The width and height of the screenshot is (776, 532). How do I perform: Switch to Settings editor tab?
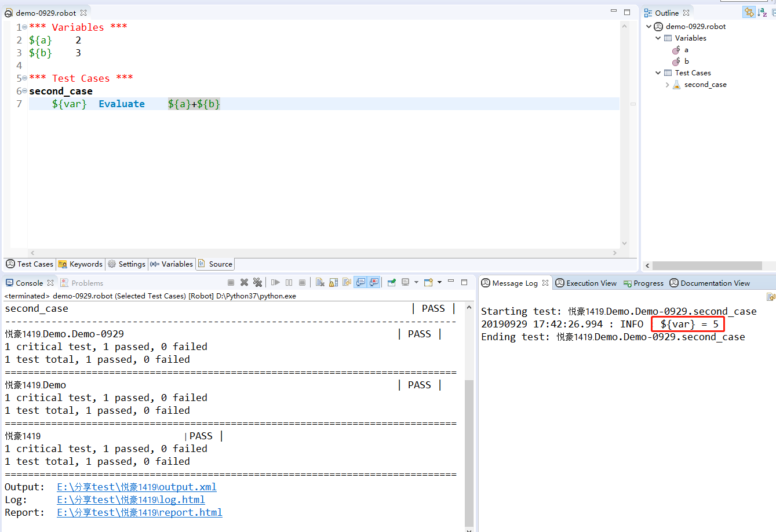click(x=126, y=264)
